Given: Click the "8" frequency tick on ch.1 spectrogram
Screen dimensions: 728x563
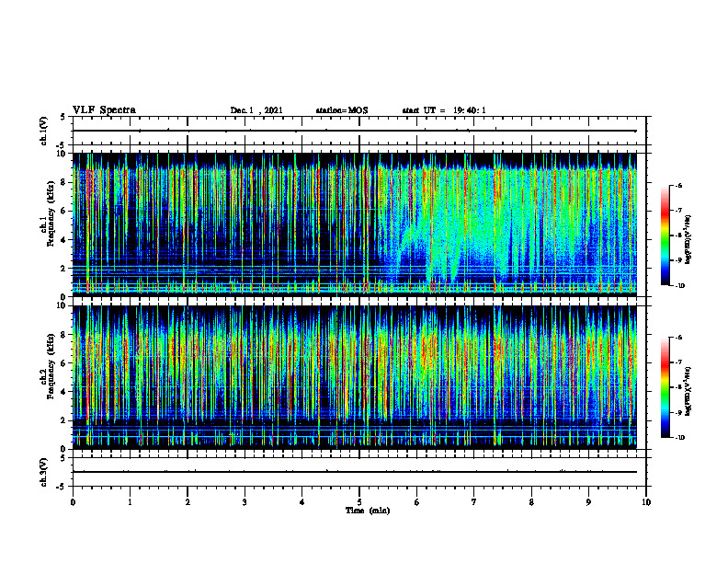Looking at the screenshot, I should pyautogui.click(x=64, y=182).
